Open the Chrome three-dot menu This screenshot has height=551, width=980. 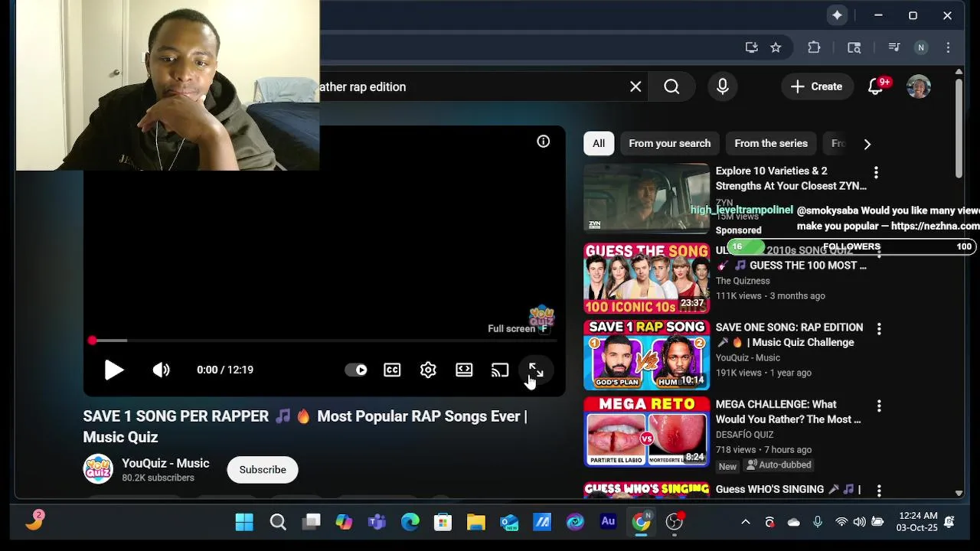coord(948,47)
